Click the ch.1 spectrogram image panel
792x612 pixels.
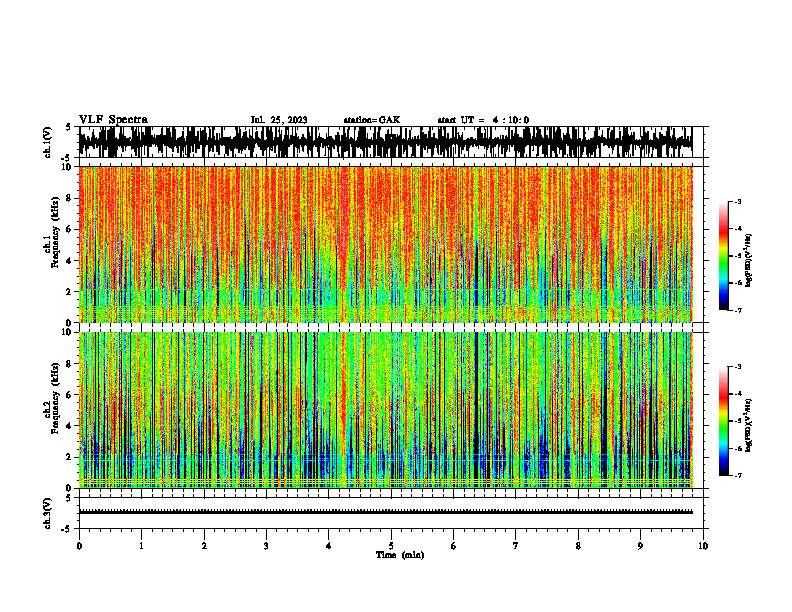385,244
